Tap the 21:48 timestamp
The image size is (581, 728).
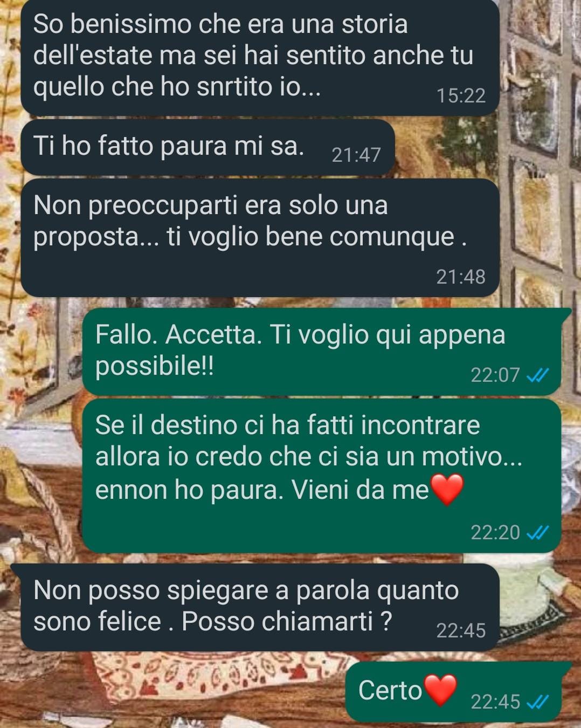pyautogui.click(x=461, y=277)
